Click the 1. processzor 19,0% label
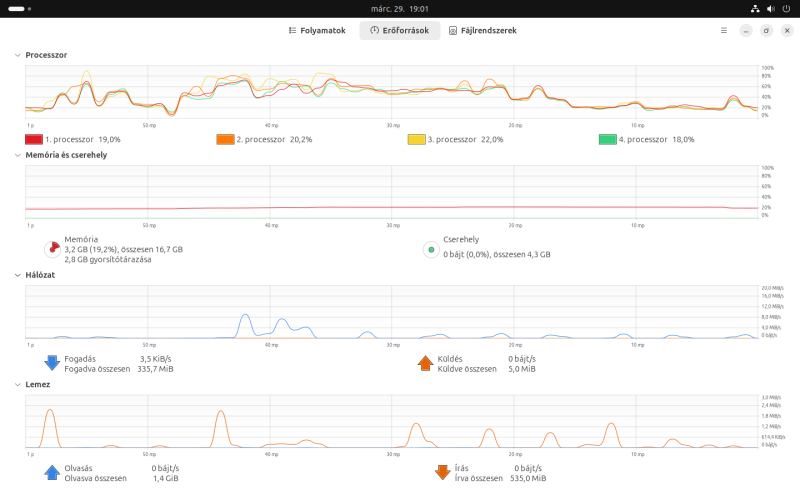The width and height of the screenshot is (800, 500). tap(83, 139)
